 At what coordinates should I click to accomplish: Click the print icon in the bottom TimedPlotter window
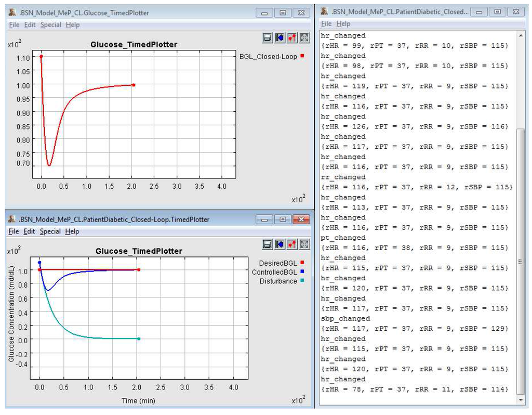[268, 244]
